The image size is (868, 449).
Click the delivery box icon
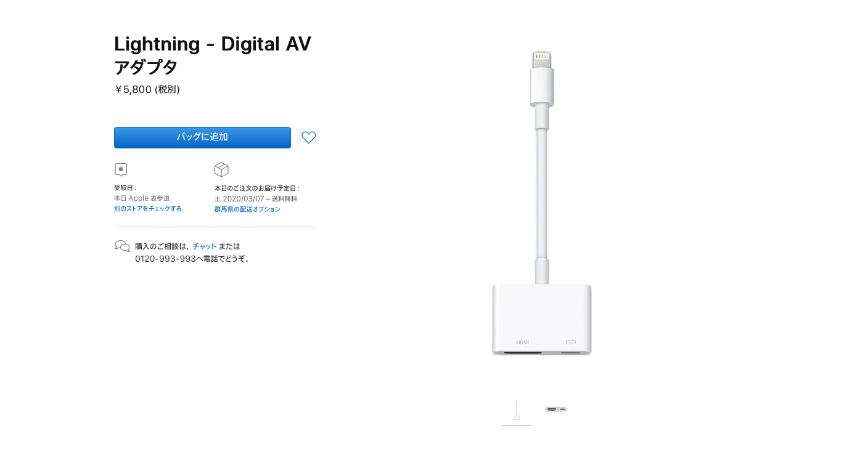(221, 169)
